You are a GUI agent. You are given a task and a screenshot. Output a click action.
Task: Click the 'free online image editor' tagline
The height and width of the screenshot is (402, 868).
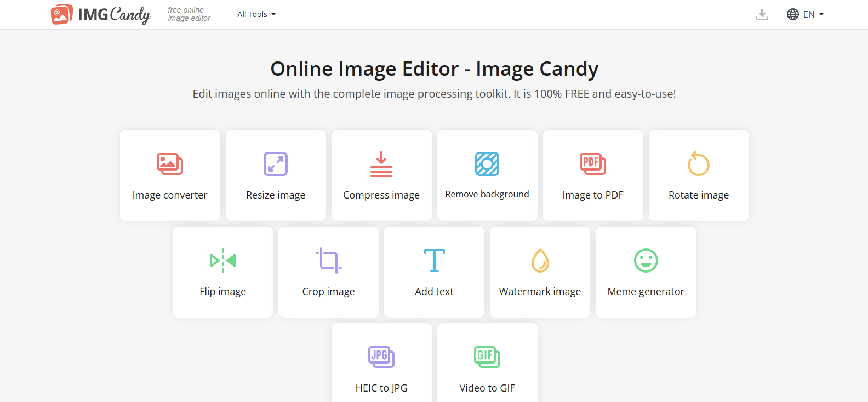[x=189, y=14]
